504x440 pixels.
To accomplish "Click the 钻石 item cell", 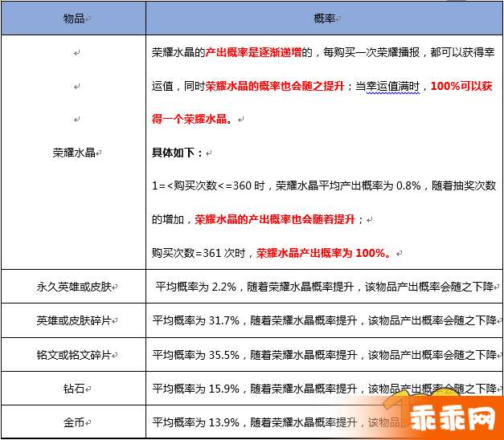I will [x=74, y=389].
